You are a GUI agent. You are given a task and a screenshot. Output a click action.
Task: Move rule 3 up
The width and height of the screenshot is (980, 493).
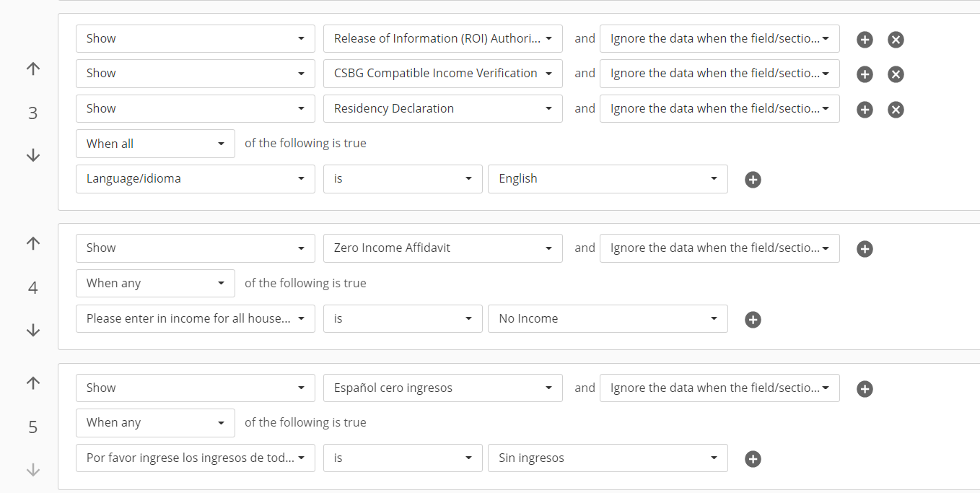[33, 69]
